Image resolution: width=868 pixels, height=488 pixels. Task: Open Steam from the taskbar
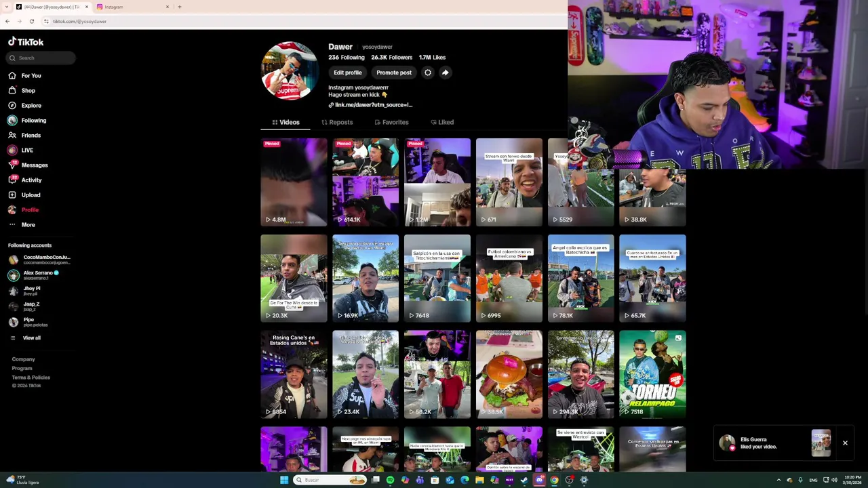(524, 480)
